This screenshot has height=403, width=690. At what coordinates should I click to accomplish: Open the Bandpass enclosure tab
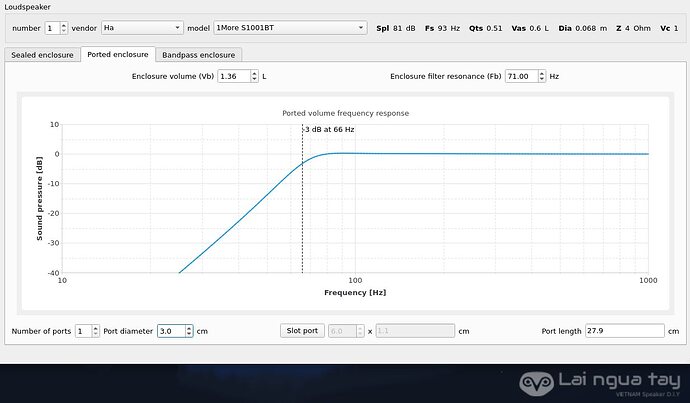coord(198,55)
